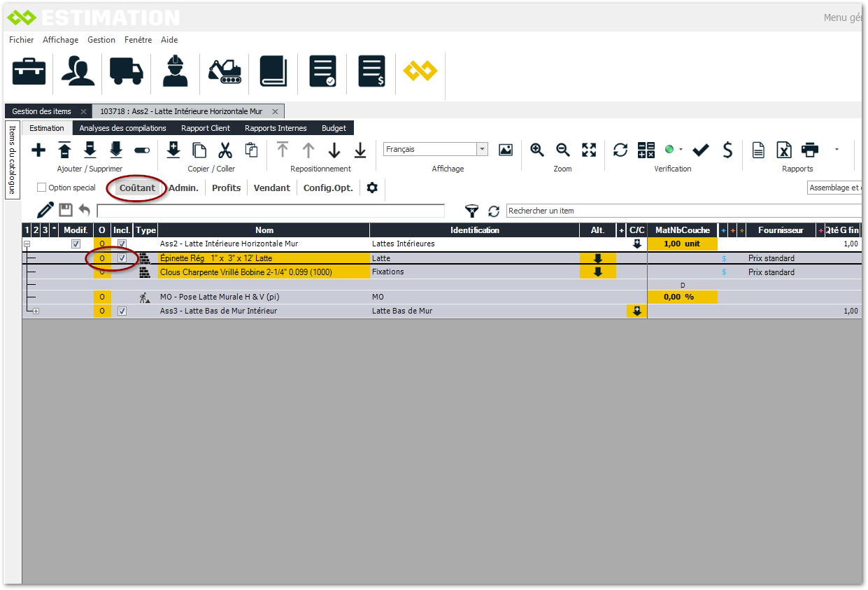Click the briefcase icon in main toolbar
This screenshot has height=590, width=868.
29,71
